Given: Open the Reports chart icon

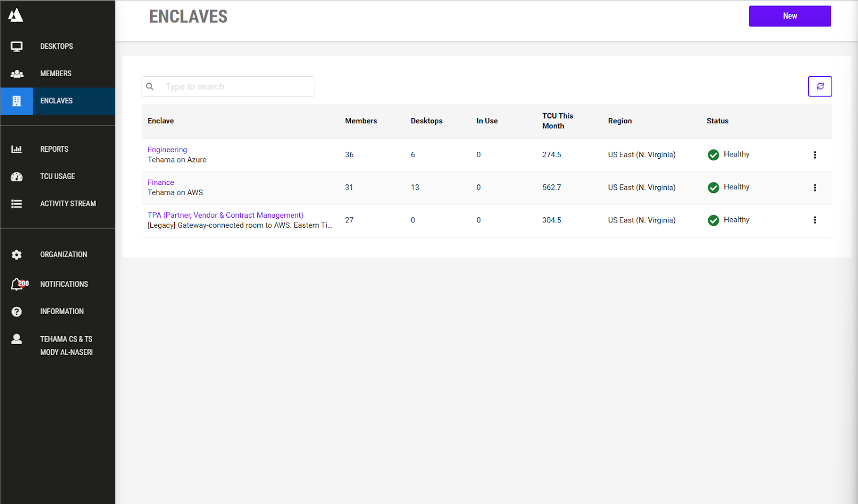Looking at the screenshot, I should coord(17,150).
